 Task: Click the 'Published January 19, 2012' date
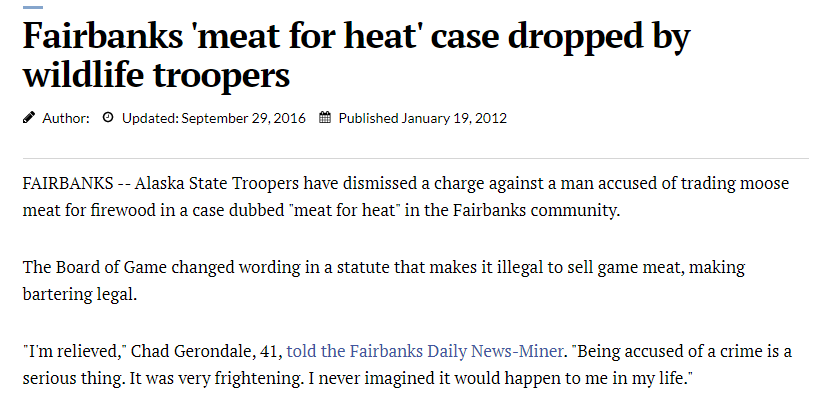pos(423,118)
